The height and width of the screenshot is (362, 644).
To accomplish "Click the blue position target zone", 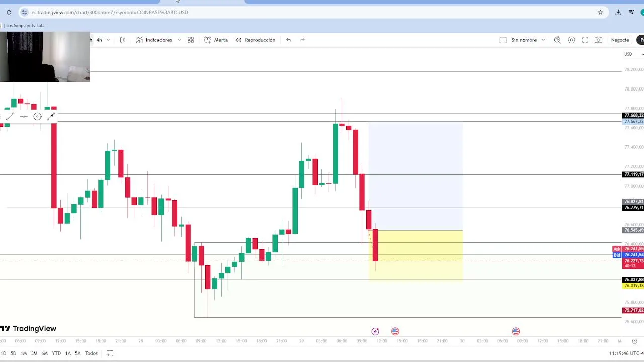I will pos(416,176).
